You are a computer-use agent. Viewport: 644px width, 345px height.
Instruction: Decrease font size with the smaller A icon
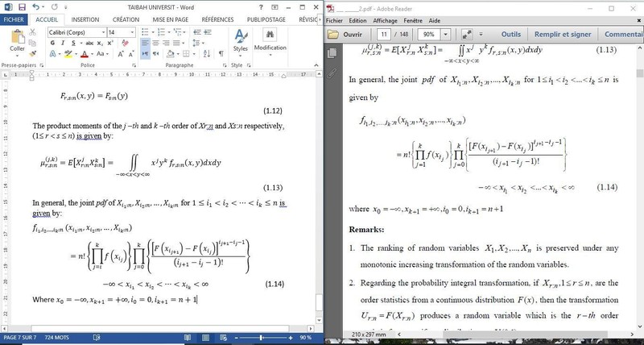pyautogui.click(x=131, y=54)
